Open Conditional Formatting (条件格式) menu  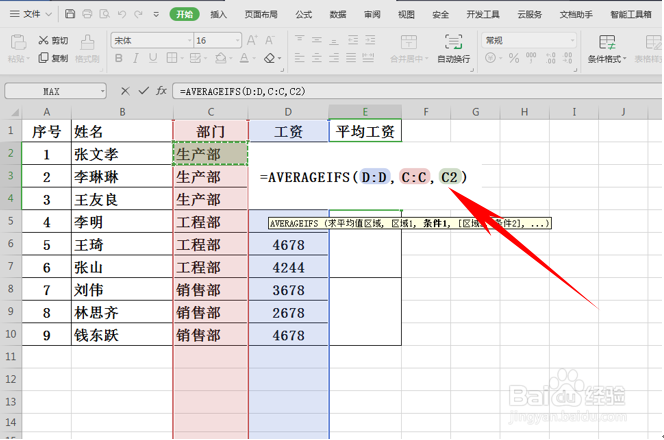(606, 49)
